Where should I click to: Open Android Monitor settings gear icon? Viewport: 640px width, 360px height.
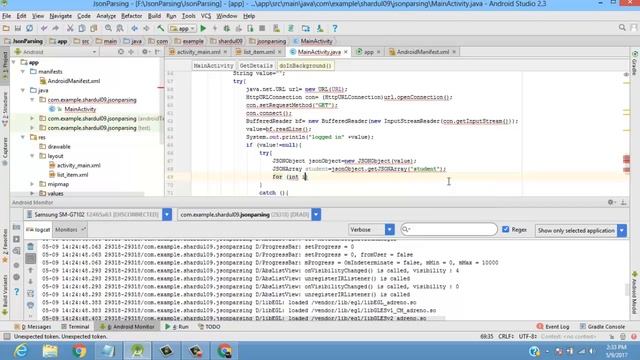(x=611, y=202)
